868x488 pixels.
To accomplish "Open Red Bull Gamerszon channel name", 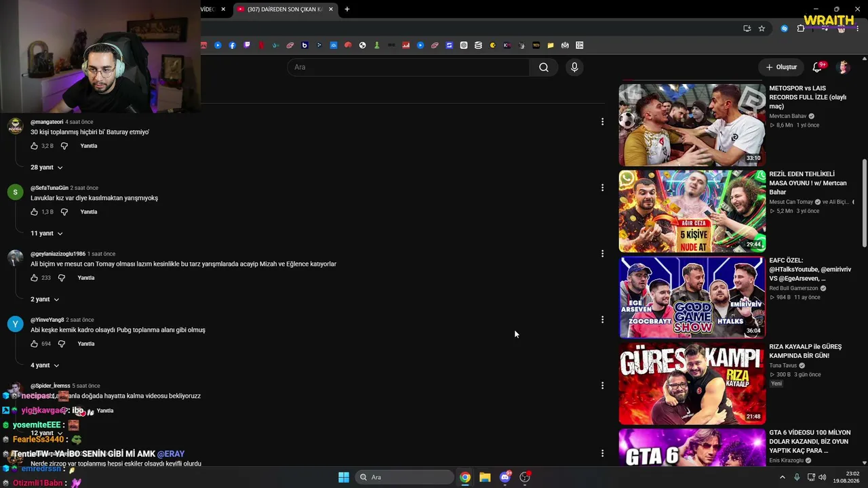I will pyautogui.click(x=793, y=288).
